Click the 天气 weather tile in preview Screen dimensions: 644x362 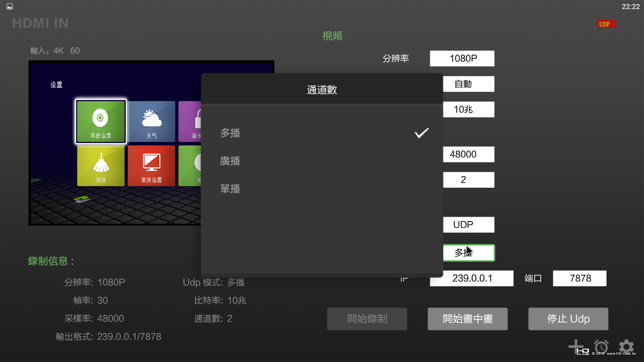151,122
